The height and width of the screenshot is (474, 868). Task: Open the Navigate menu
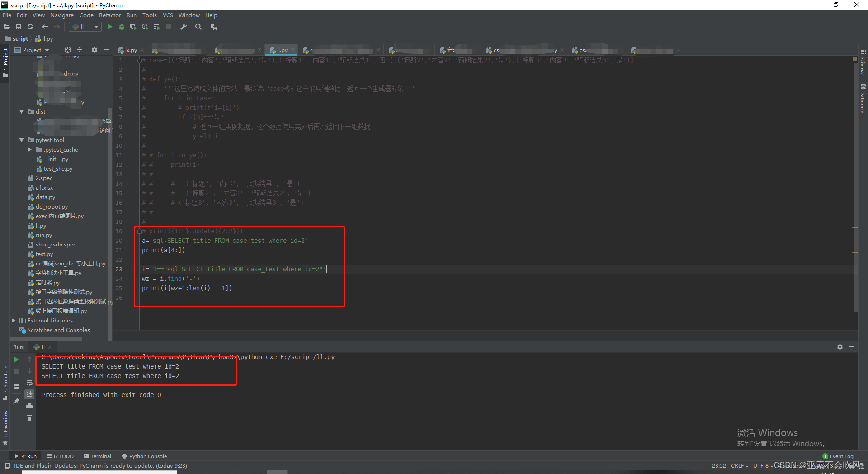coord(62,15)
